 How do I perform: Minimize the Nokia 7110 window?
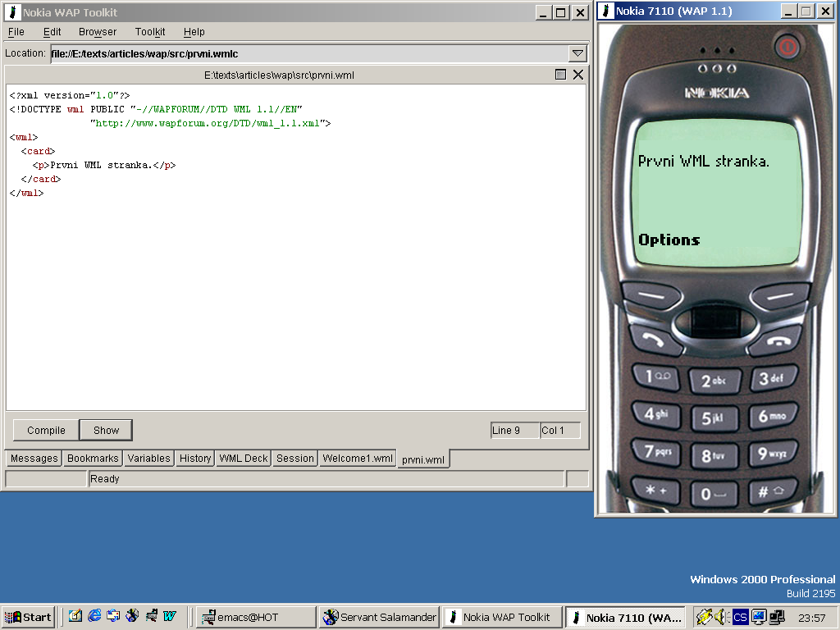[x=788, y=11]
